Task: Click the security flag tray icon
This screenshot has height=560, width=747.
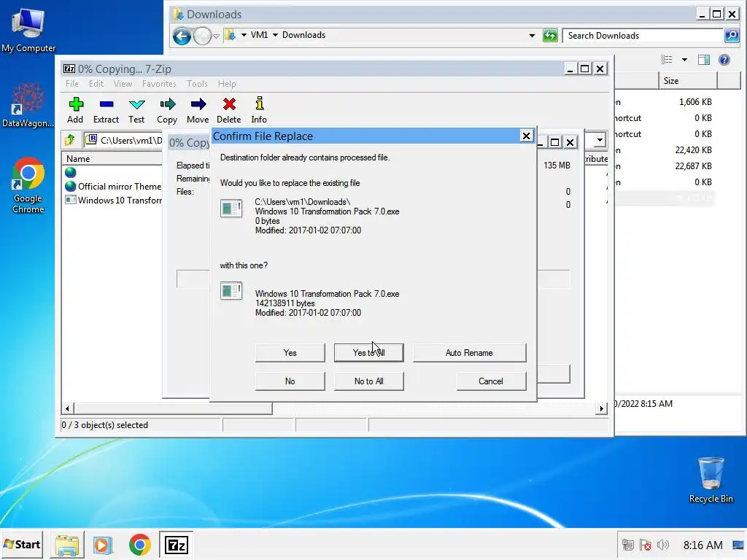Action: 646,545
